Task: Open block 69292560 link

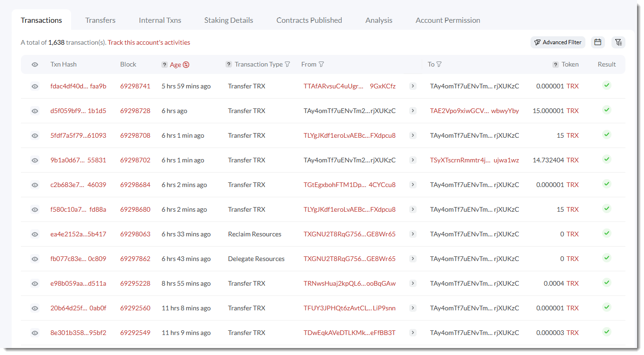Action: [x=135, y=308]
